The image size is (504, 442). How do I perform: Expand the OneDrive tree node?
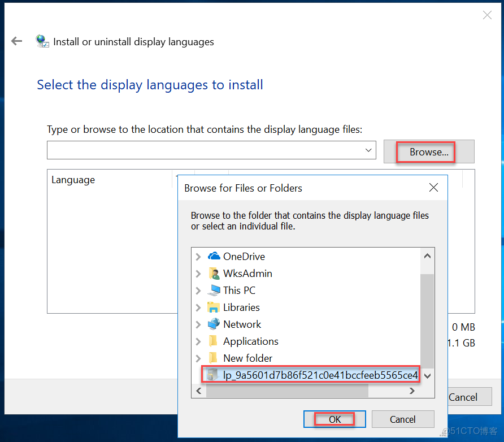(198, 257)
